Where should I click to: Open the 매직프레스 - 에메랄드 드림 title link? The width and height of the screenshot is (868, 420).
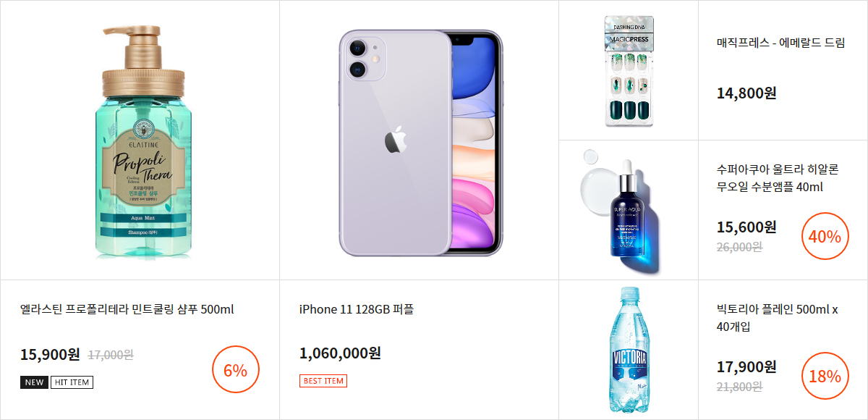[780, 43]
